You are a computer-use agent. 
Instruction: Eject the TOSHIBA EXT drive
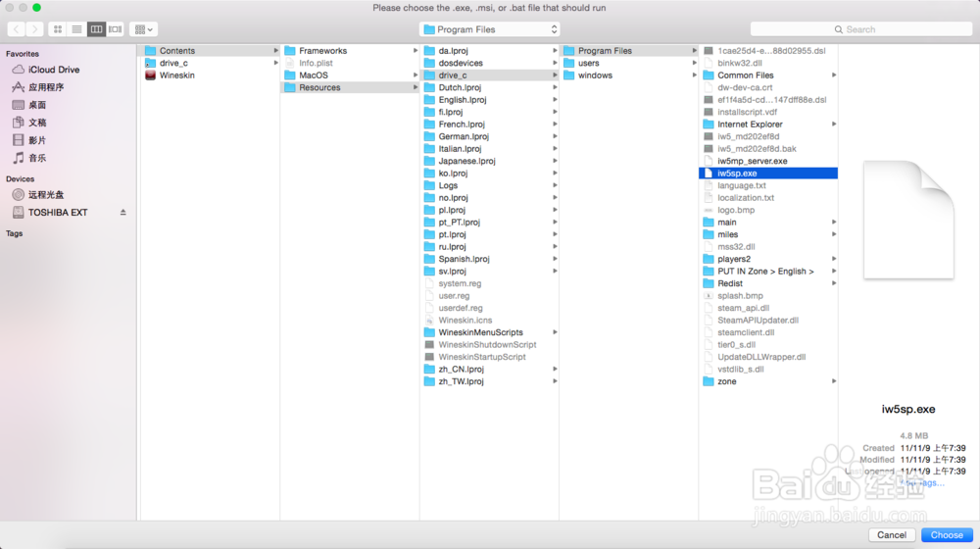tap(123, 213)
